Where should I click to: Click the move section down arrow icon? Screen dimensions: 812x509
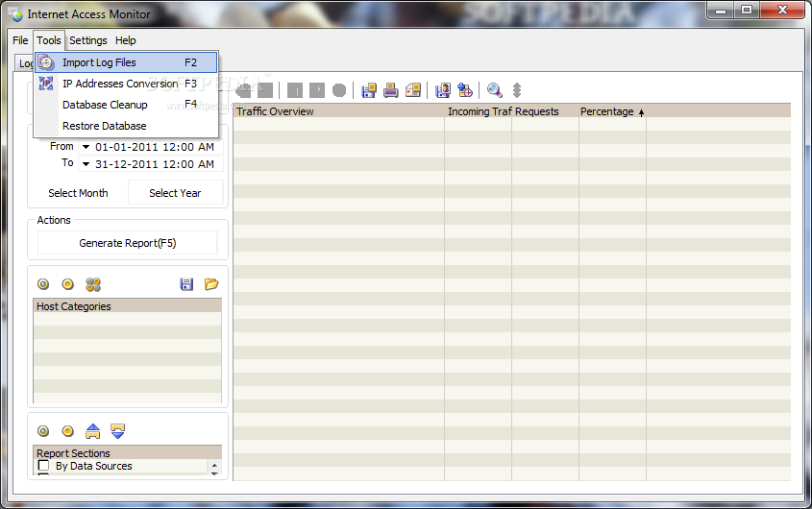coord(118,431)
